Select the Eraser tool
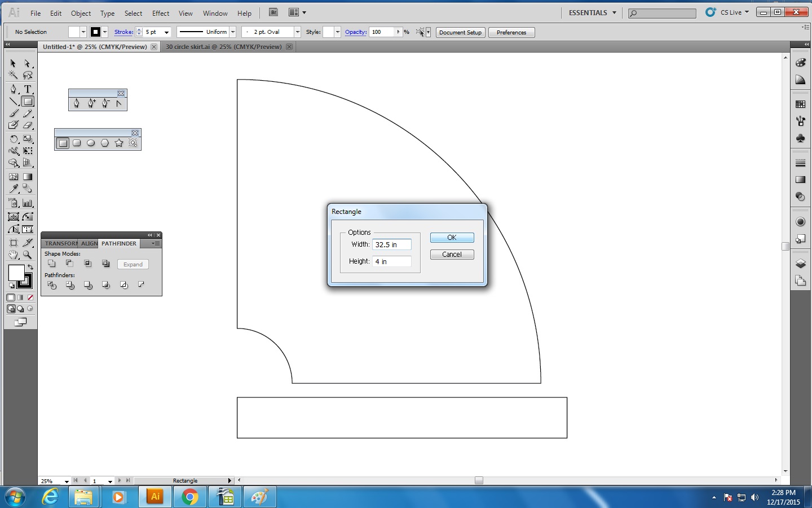Viewport: 812px width, 508px height. coord(27,125)
